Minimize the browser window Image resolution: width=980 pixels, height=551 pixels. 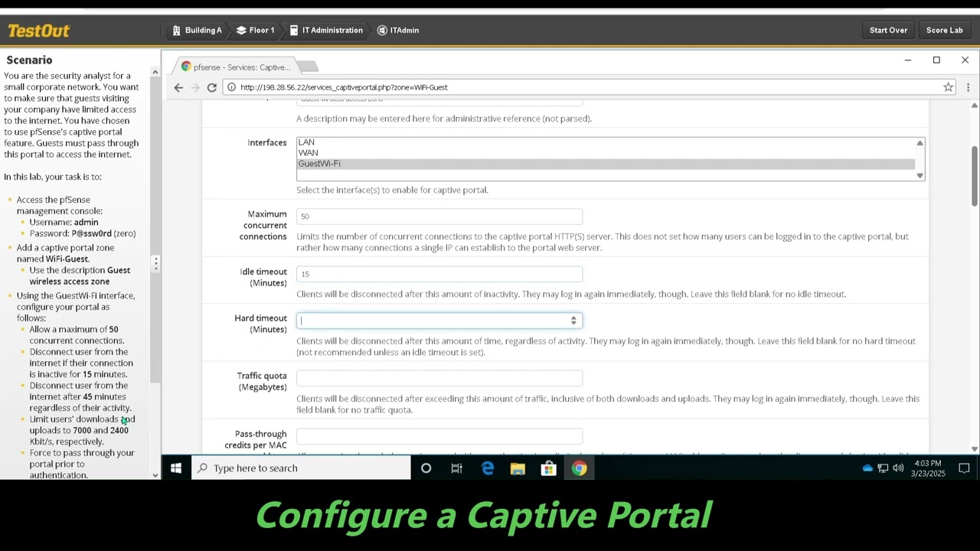[908, 60]
